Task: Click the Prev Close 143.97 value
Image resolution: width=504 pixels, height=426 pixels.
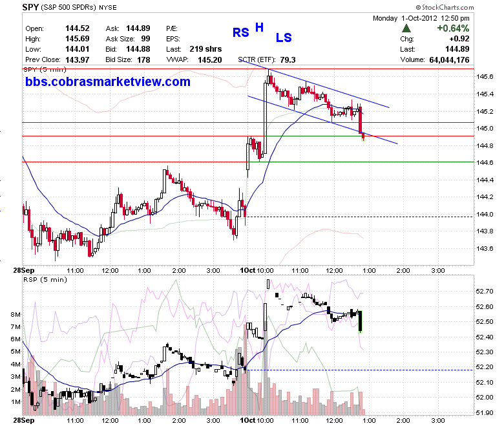Action: point(78,60)
